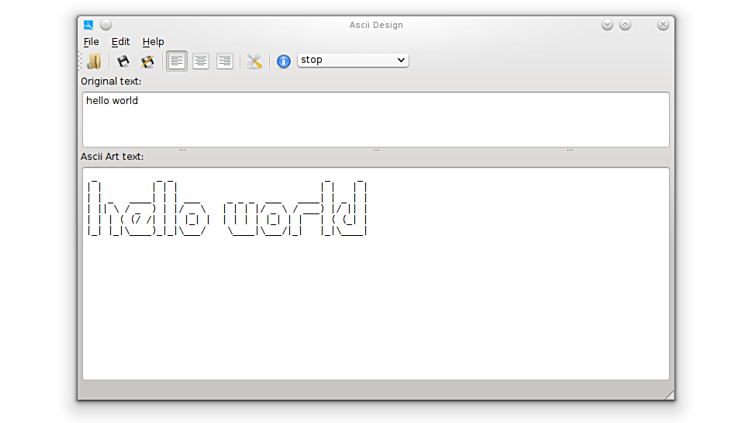The width and height of the screenshot is (752, 423).
Task: Show font info with blue info icon
Action: coord(283,61)
